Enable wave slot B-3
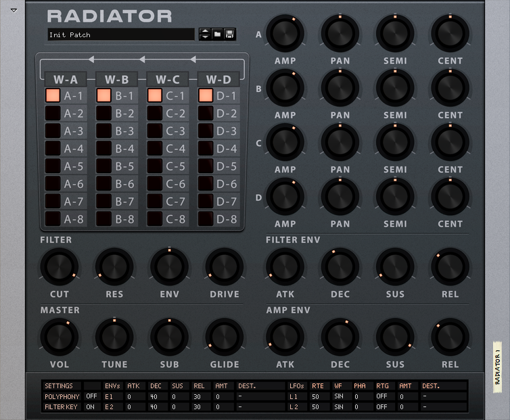This screenshot has width=510, height=420. (x=103, y=131)
